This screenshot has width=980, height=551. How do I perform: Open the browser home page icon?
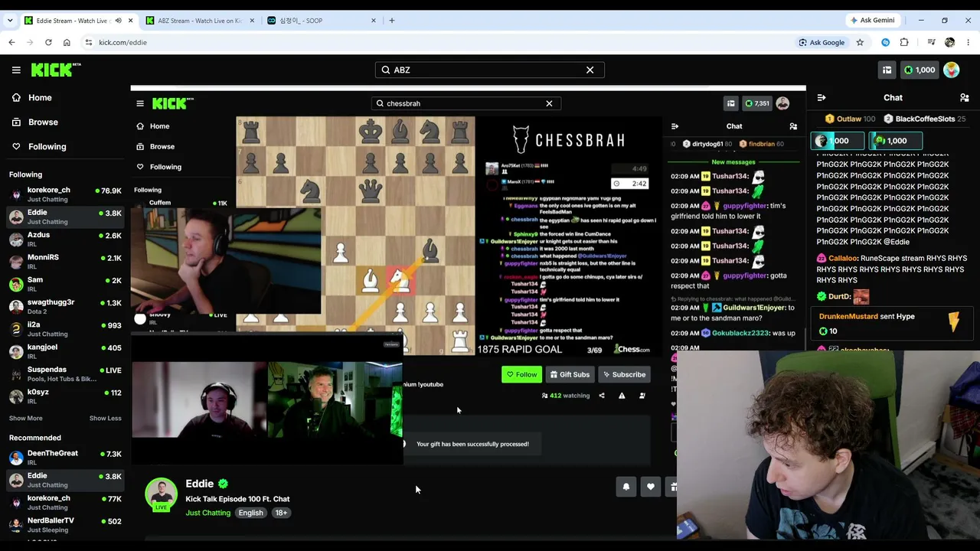pyautogui.click(x=67, y=43)
